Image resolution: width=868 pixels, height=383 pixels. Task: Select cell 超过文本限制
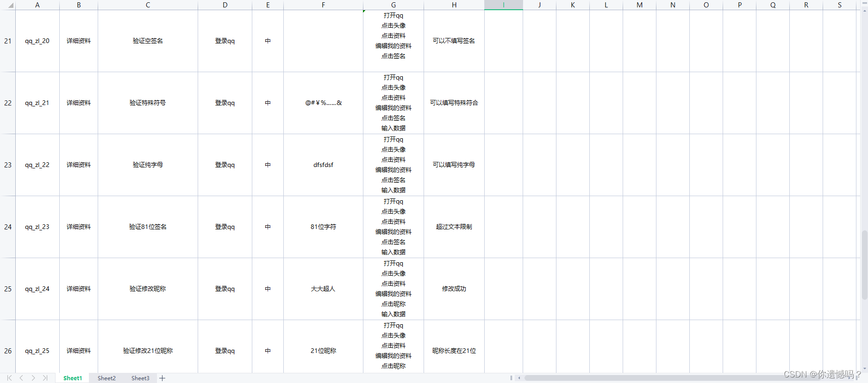(x=454, y=227)
